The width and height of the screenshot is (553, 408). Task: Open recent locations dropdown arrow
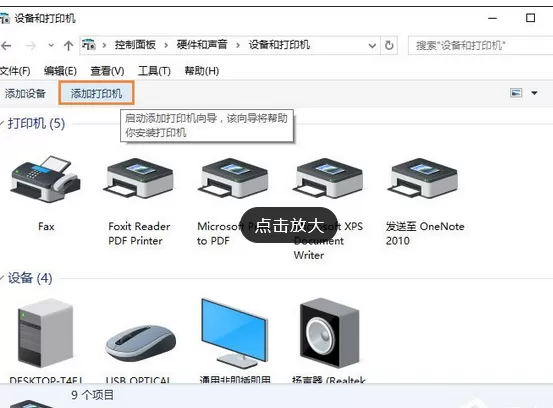(x=51, y=45)
